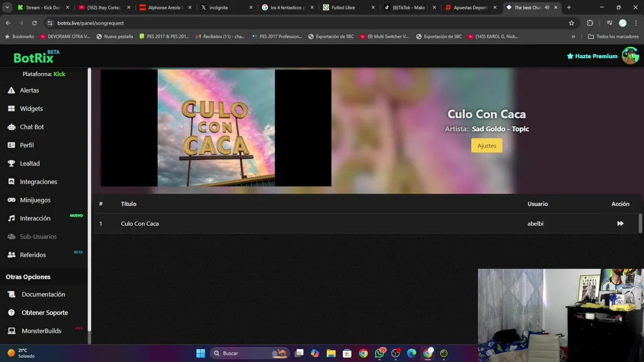
Task: Open the MonsterBuilds laptop icon
Action: [x=11, y=331]
